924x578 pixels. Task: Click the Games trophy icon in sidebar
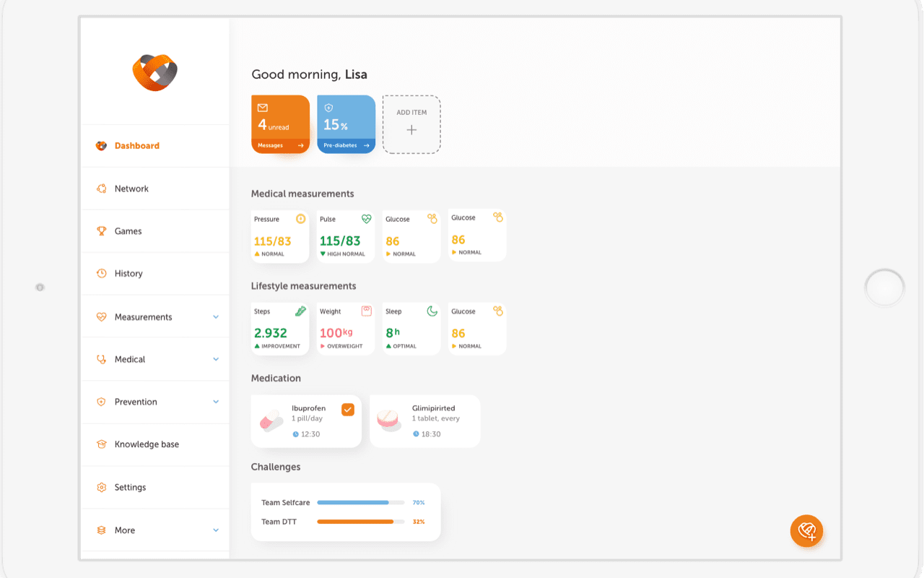point(102,231)
